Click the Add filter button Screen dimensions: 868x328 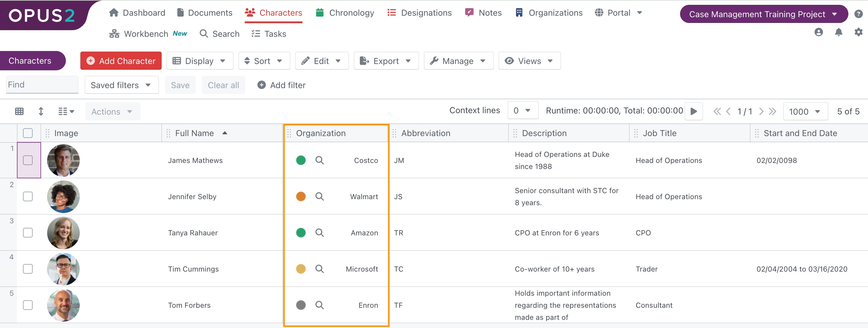(x=281, y=85)
